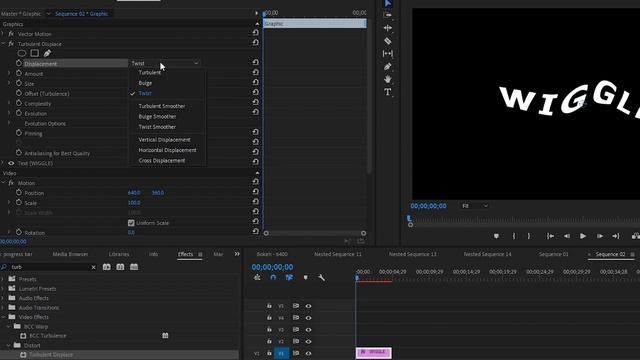Screen dimensions: 640x360
Task: Click inside effects search field
Action: point(49,267)
